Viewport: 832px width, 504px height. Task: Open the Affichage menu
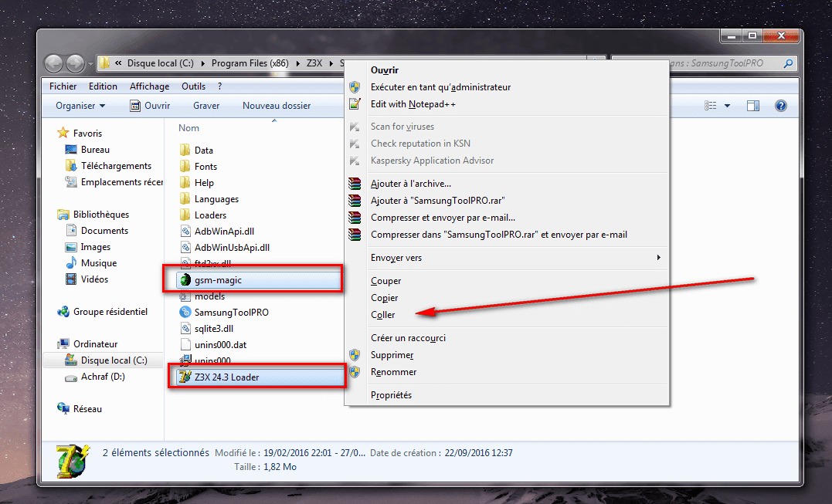[x=150, y=86]
